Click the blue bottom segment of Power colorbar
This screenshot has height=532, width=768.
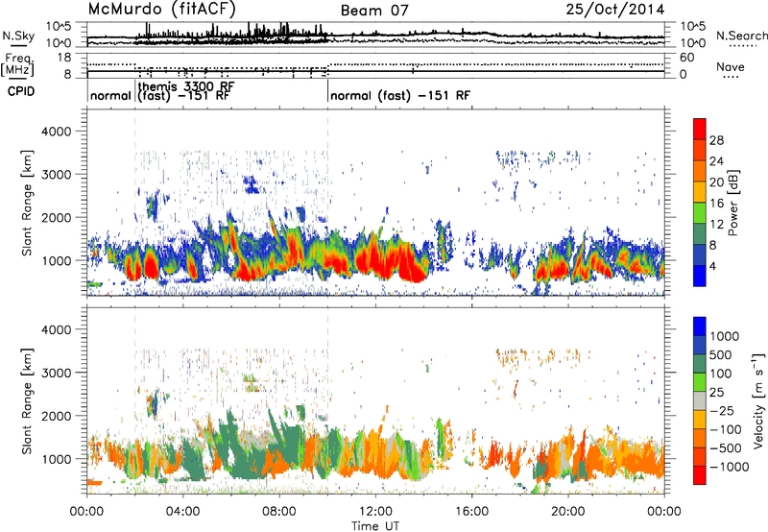point(700,276)
